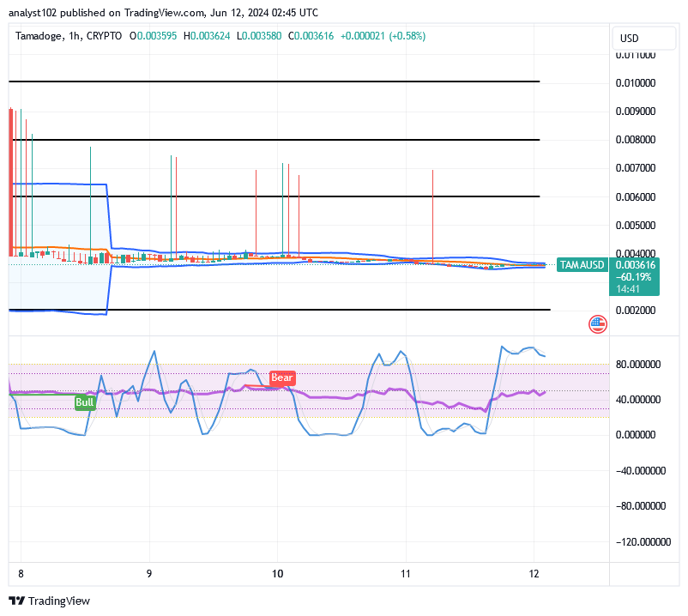Click the -80.000000 oscillator axis label
Viewport: 688px width, 616px height.
(x=641, y=506)
